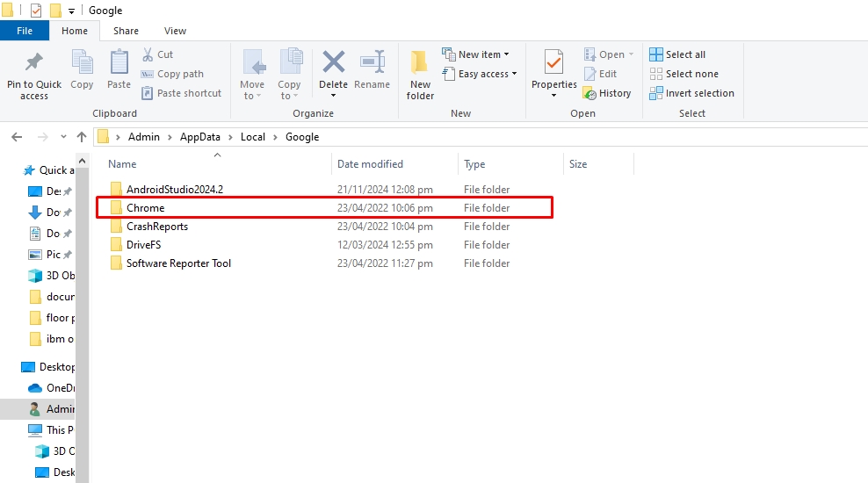
Task: Click Select none
Action: point(684,74)
